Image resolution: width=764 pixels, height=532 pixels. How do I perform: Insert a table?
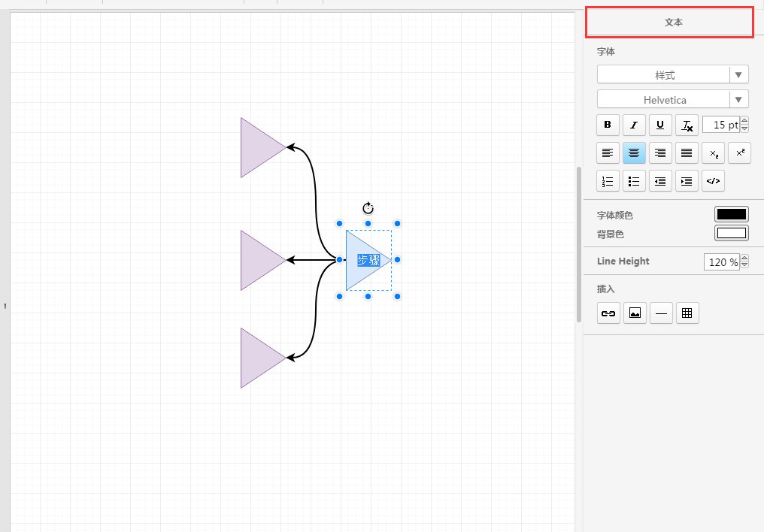(686, 313)
